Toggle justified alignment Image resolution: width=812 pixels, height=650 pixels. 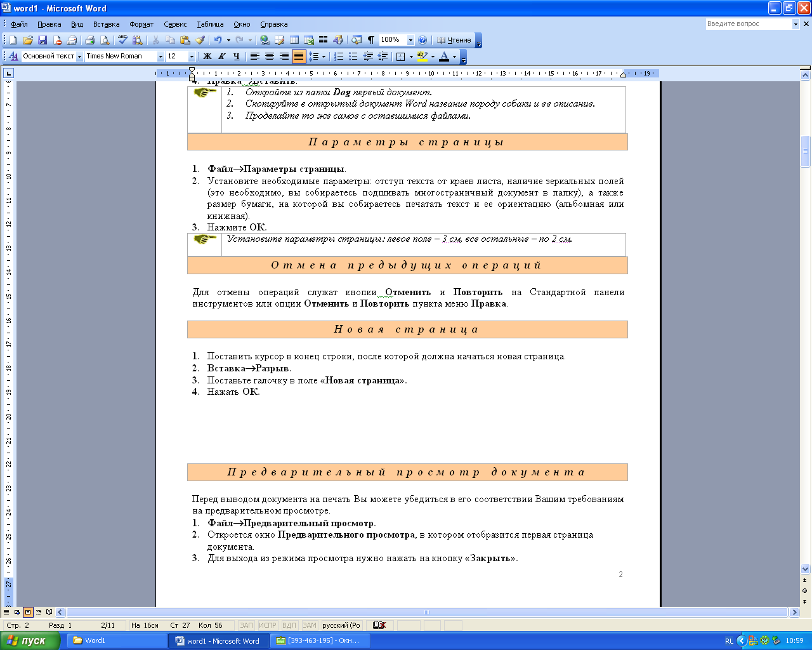299,56
